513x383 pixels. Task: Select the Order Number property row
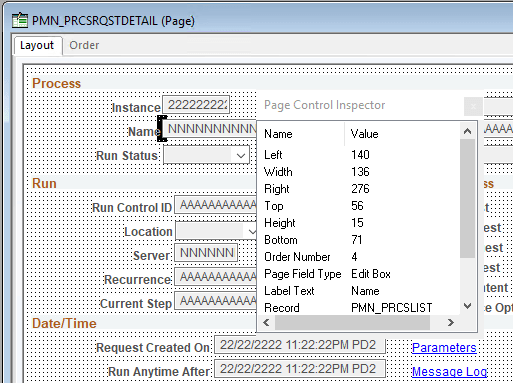click(x=359, y=257)
